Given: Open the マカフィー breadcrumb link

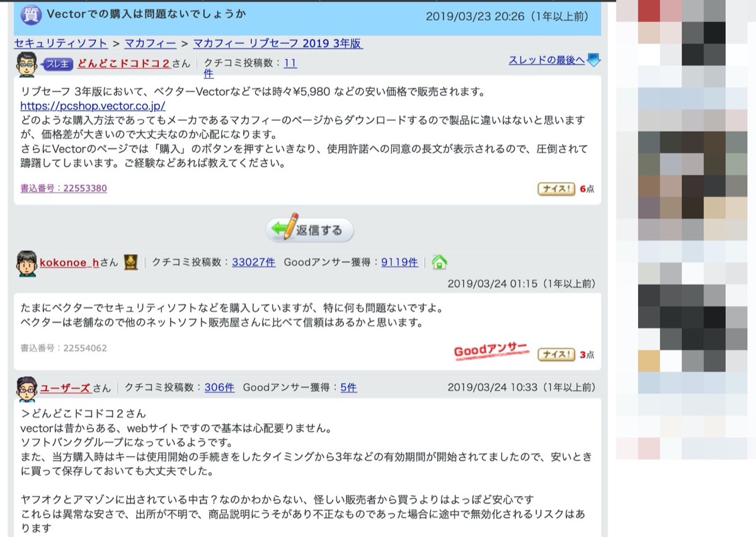Looking at the screenshot, I should click(x=150, y=43).
